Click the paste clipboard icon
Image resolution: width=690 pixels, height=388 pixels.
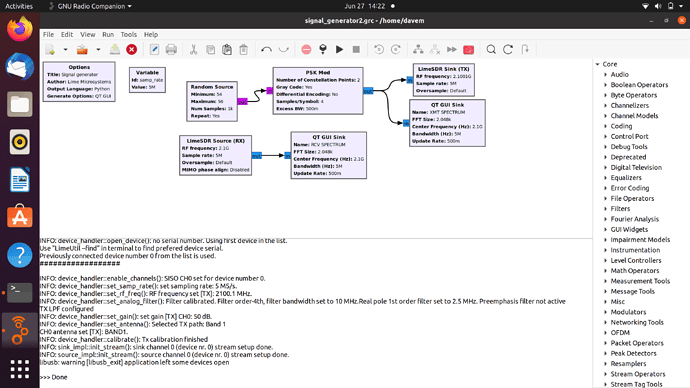(x=227, y=49)
